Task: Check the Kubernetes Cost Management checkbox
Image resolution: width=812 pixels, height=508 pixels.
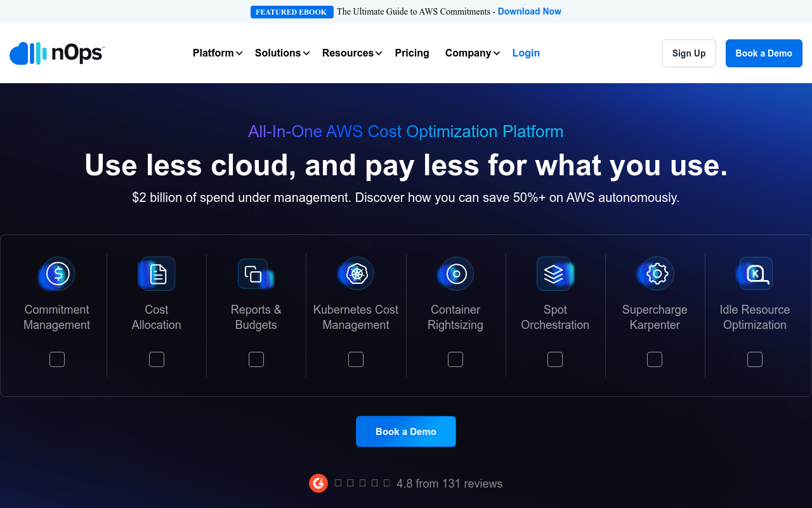Action: [x=356, y=359]
